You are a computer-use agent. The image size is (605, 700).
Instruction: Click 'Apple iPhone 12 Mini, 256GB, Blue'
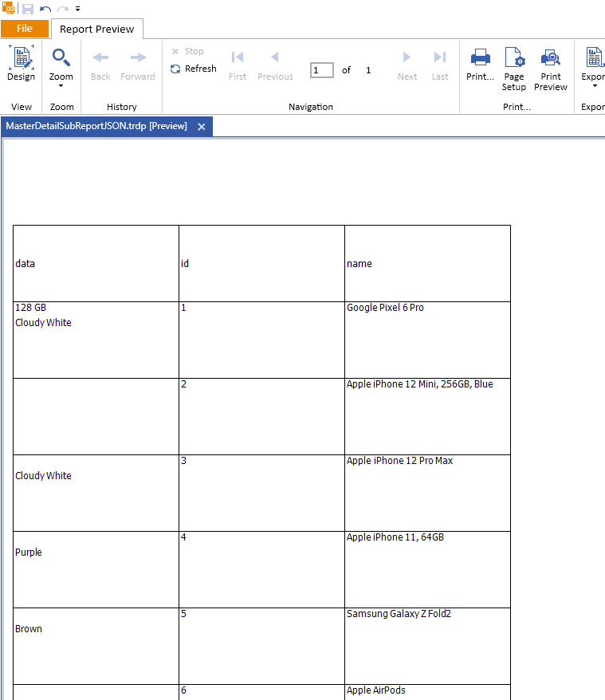tap(420, 384)
